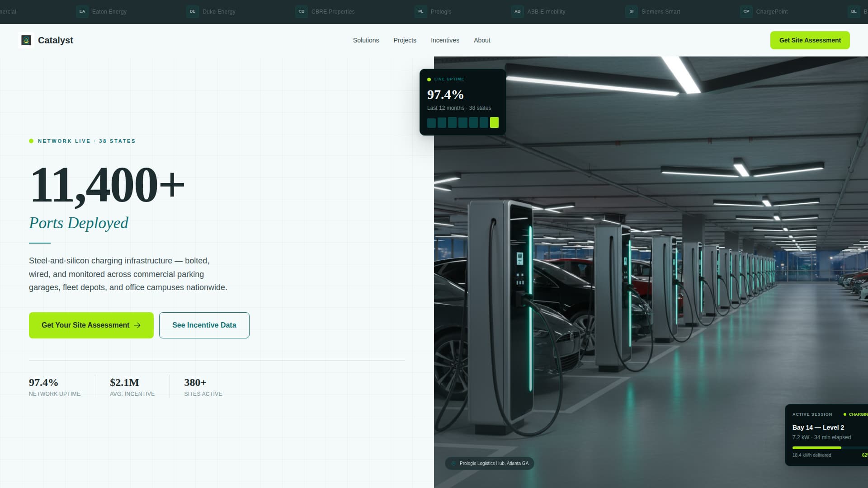Click the AB badge for ABB E-mobility
868x488 pixels.
point(517,11)
